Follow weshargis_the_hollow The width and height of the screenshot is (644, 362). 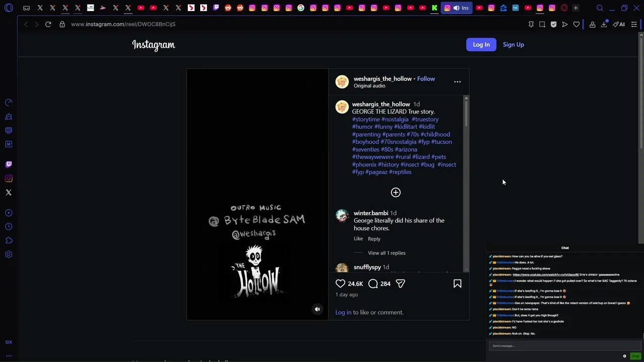(x=426, y=78)
